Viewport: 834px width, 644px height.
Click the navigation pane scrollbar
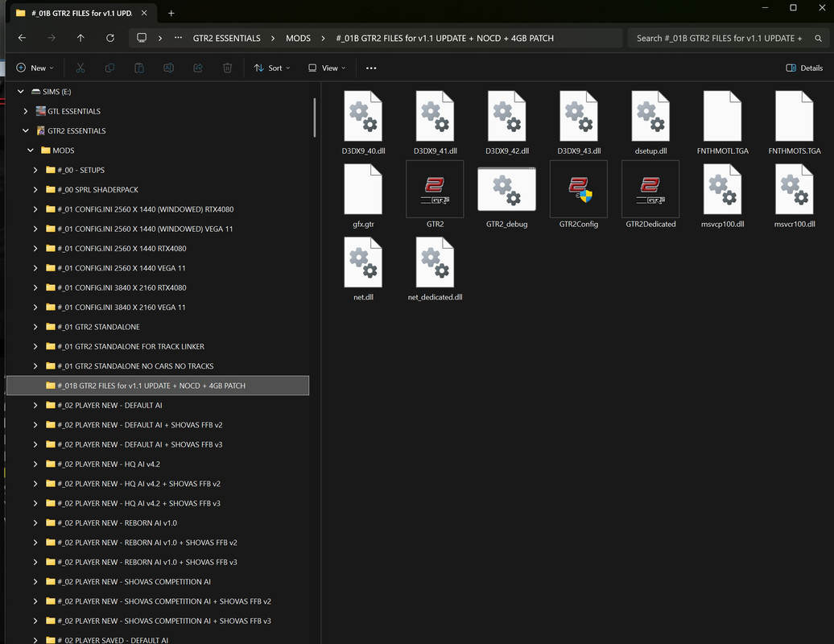314,117
